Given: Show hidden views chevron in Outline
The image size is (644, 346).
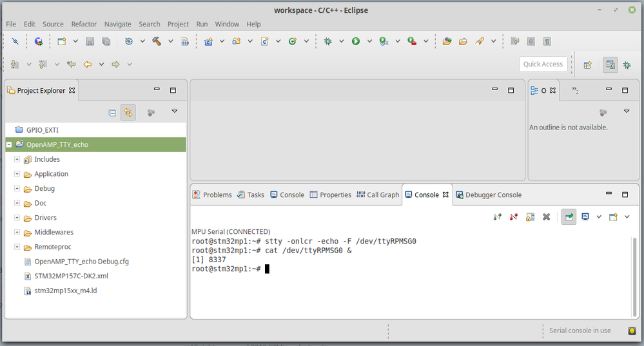Looking at the screenshot, I should pos(576,90).
